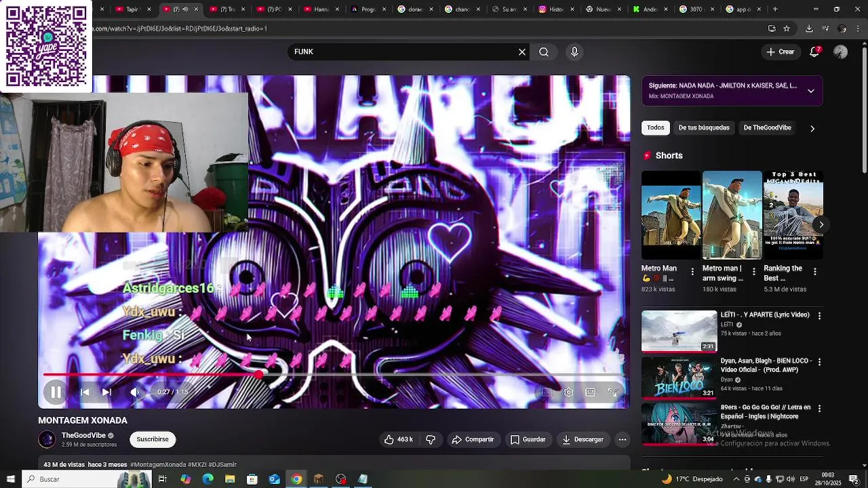The height and width of the screenshot is (488, 868).
Task: Open Outlook from the taskbar
Action: pos(274,479)
